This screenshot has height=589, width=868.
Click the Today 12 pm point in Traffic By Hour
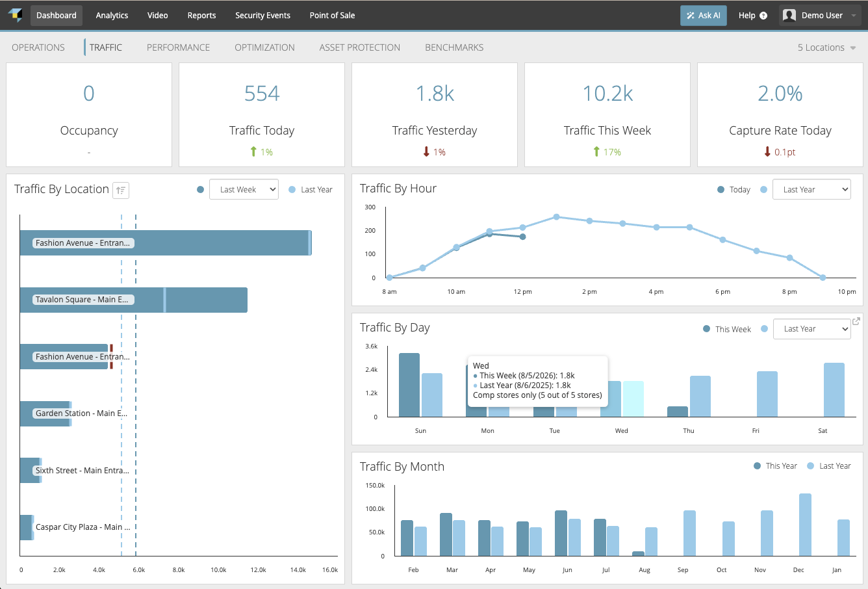pyautogui.click(x=522, y=237)
